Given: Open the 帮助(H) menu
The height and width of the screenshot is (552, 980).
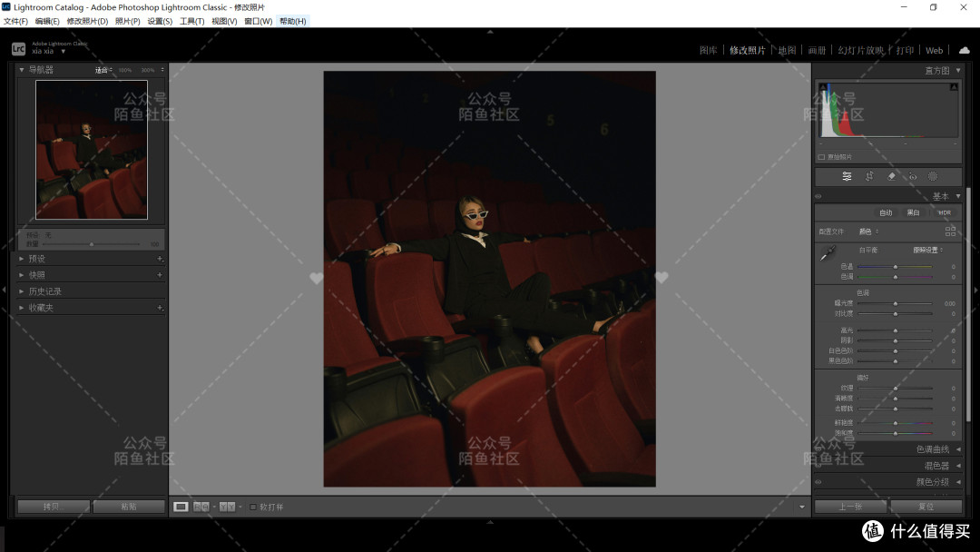Looking at the screenshot, I should coord(292,21).
